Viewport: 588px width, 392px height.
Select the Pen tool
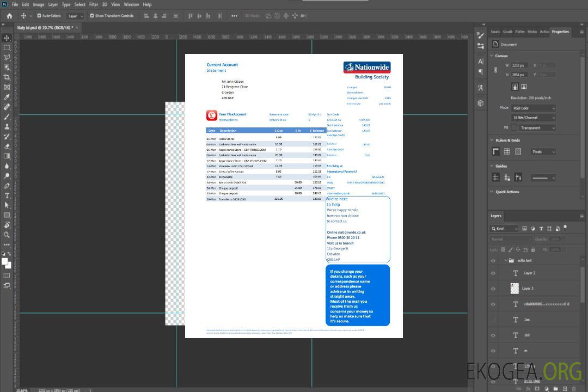point(7,186)
